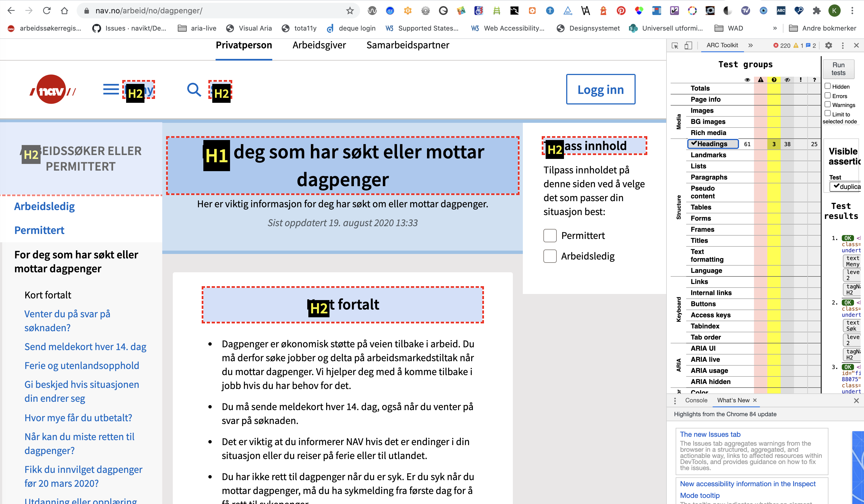
Task: Open DevTools three-dot customize menu
Action: point(843,46)
